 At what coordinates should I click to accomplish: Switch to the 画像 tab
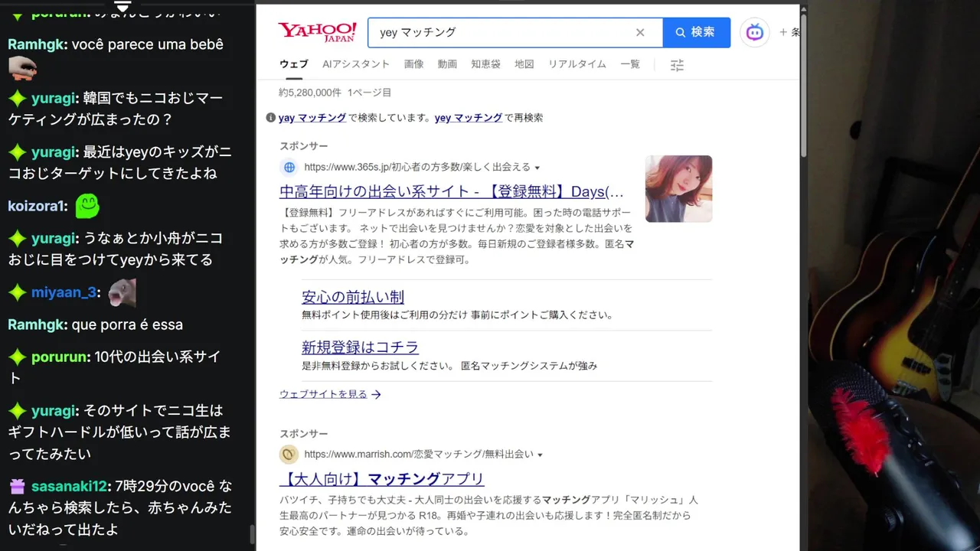(x=413, y=64)
